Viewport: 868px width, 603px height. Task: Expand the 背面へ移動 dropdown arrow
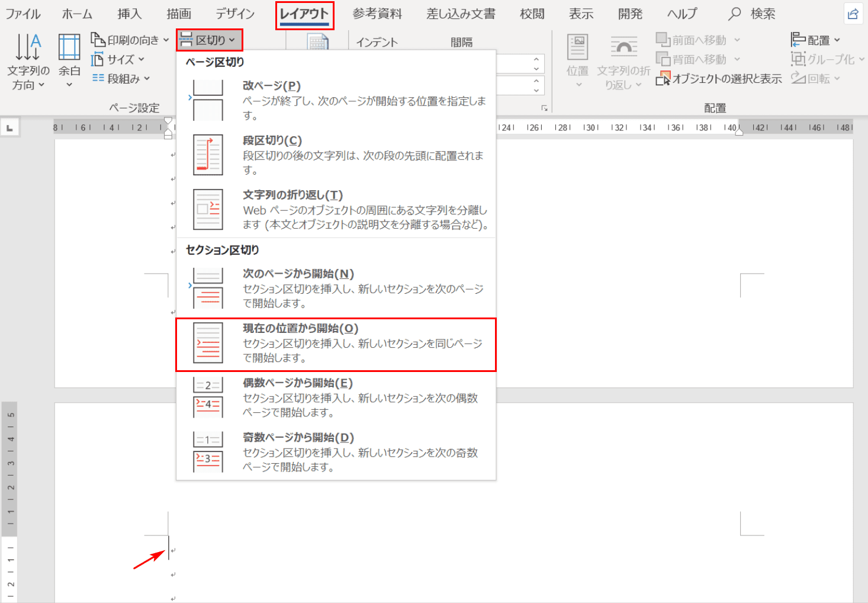click(x=737, y=59)
